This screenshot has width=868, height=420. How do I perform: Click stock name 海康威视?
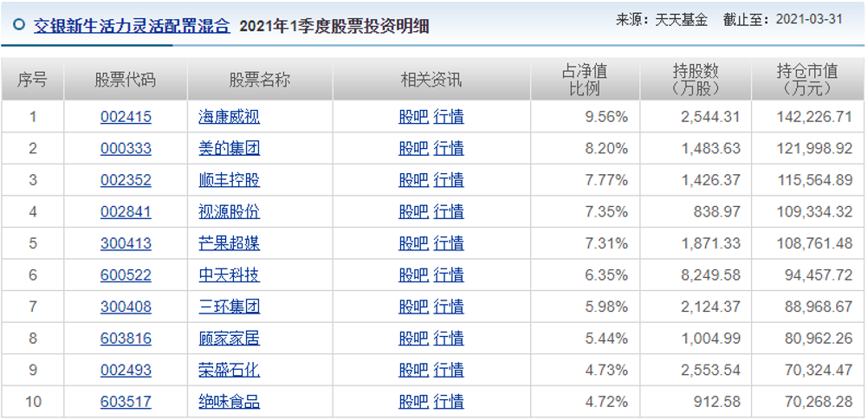(x=229, y=117)
